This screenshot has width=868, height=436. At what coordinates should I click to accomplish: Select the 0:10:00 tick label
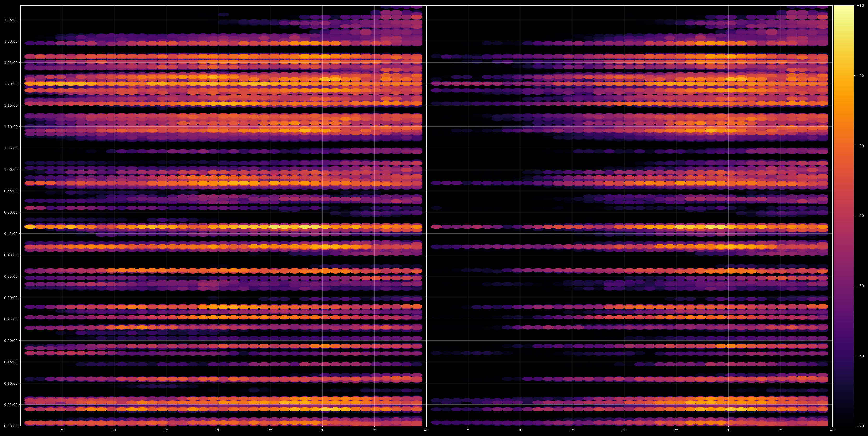(x=11, y=383)
